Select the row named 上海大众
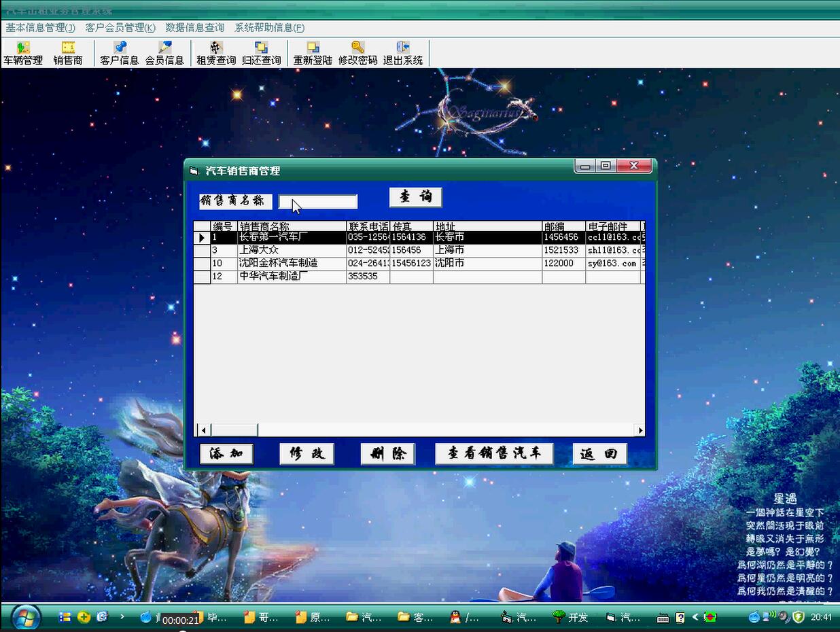Screen dimensions: 840x632 [419, 251]
